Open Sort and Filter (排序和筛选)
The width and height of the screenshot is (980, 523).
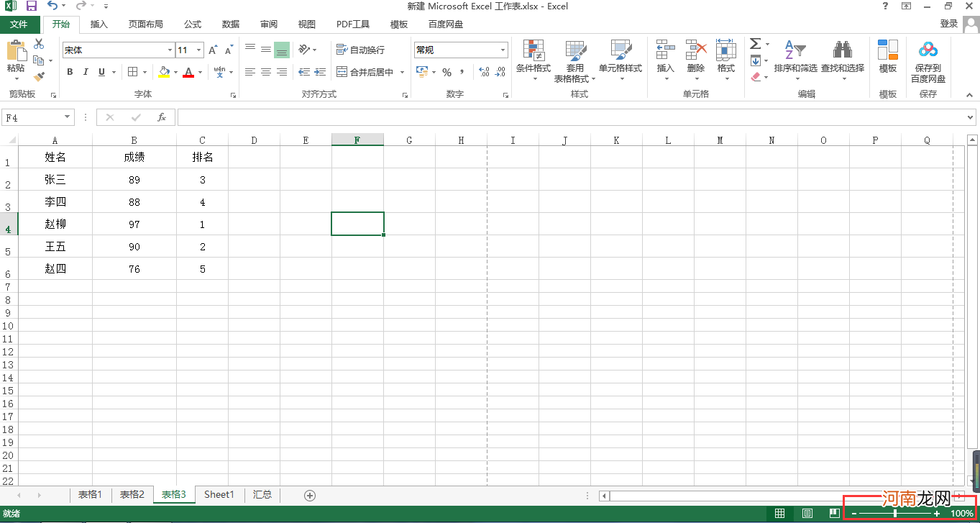[x=795, y=60]
